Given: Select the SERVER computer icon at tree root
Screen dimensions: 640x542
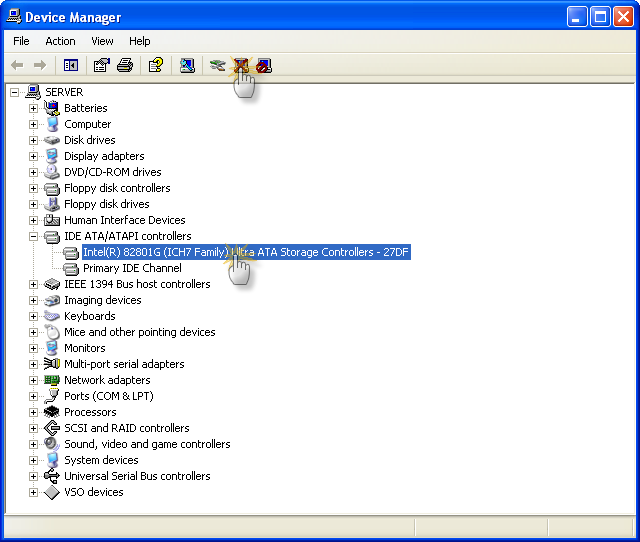Looking at the screenshot, I should [x=33, y=92].
